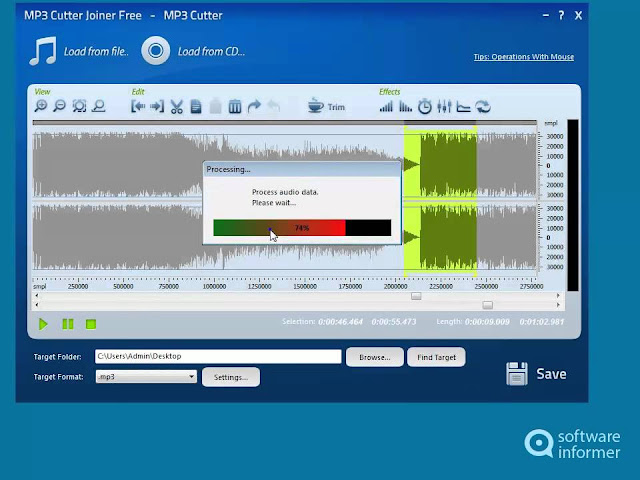
Task: Click the highlighted yellow selection in waveform
Action: tap(440, 201)
